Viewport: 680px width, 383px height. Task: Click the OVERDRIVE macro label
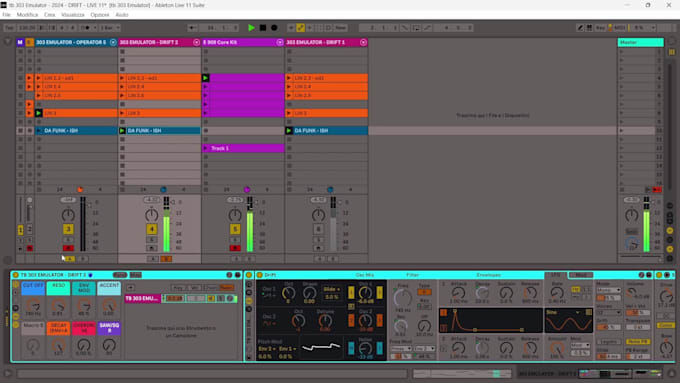click(x=84, y=328)
